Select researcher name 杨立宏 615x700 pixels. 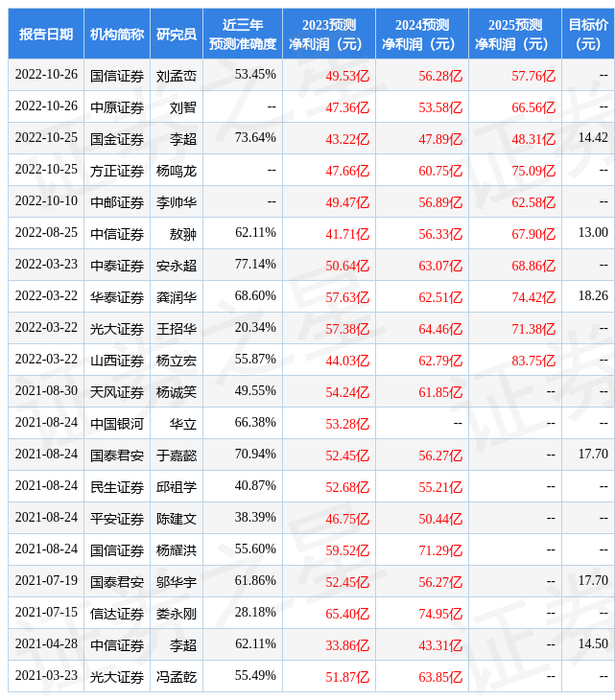pos(177,361)
